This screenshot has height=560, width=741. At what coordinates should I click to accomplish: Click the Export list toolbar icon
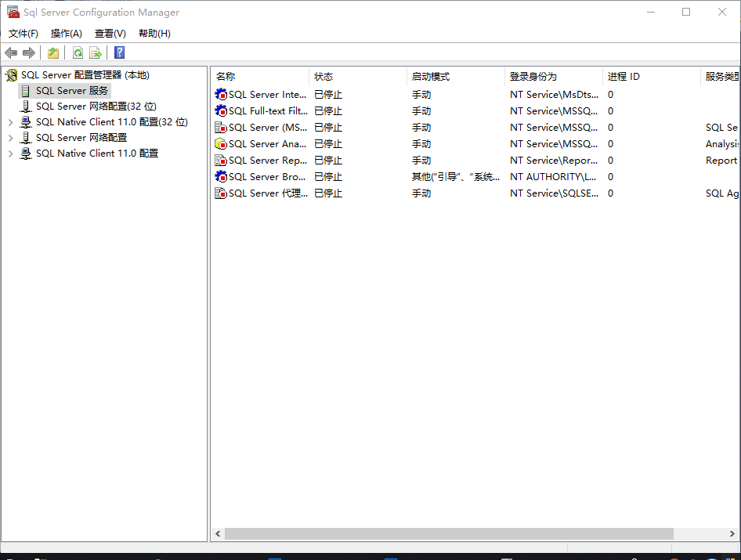tap(96, 53)
